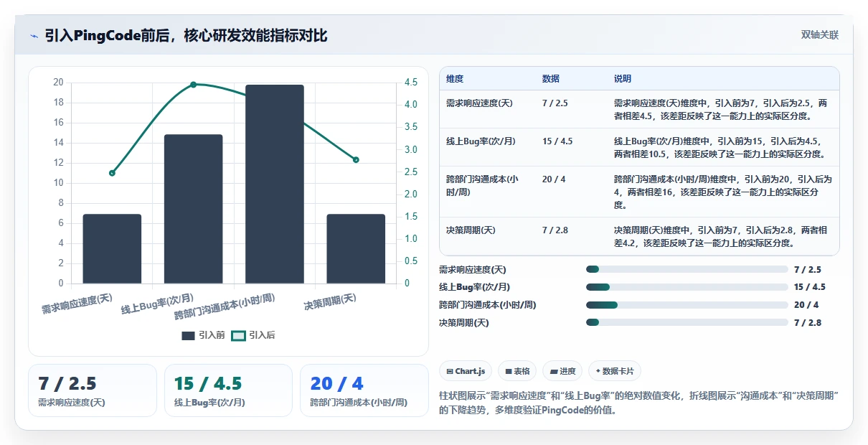868x445 pixels.
Task: Toggle the 引入后 legend swatch
Action: click(238, 335)
